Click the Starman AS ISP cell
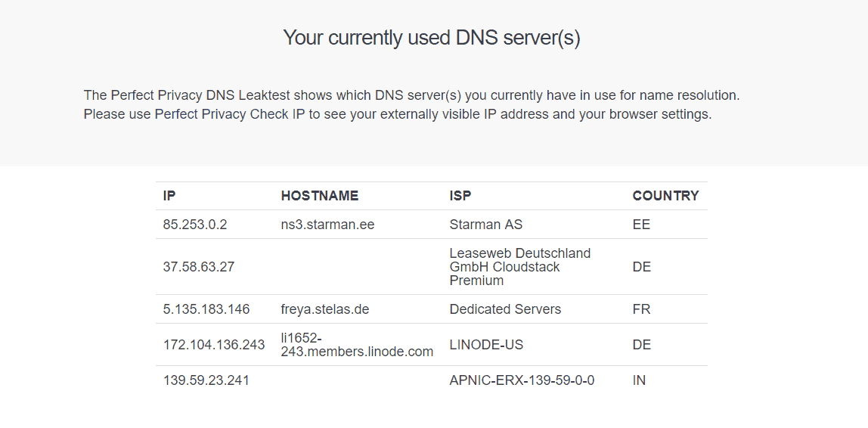Screen dimensions: 868x428 click(x=485, y=225)
